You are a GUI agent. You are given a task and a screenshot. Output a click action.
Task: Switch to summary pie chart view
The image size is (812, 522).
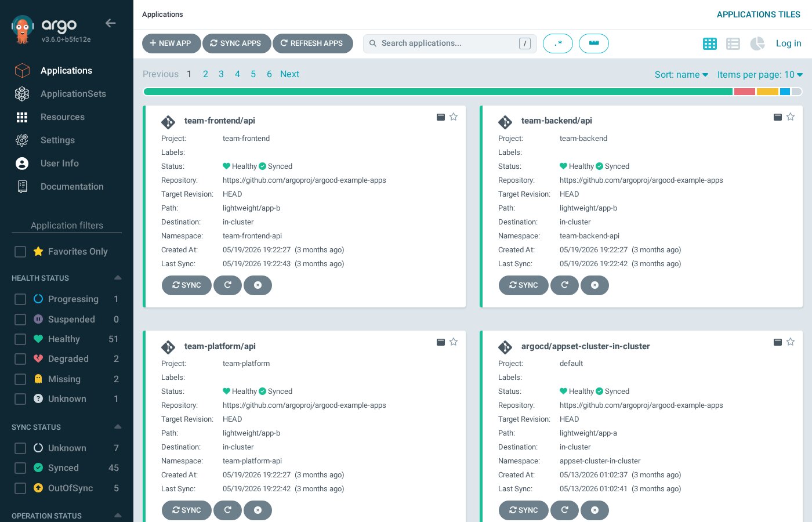coord(757,43)
